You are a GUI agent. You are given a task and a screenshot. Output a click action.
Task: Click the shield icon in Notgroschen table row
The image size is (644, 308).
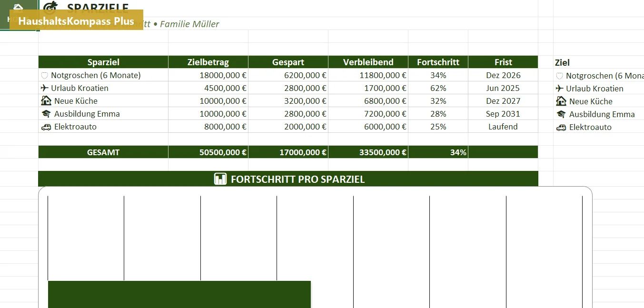45,75
